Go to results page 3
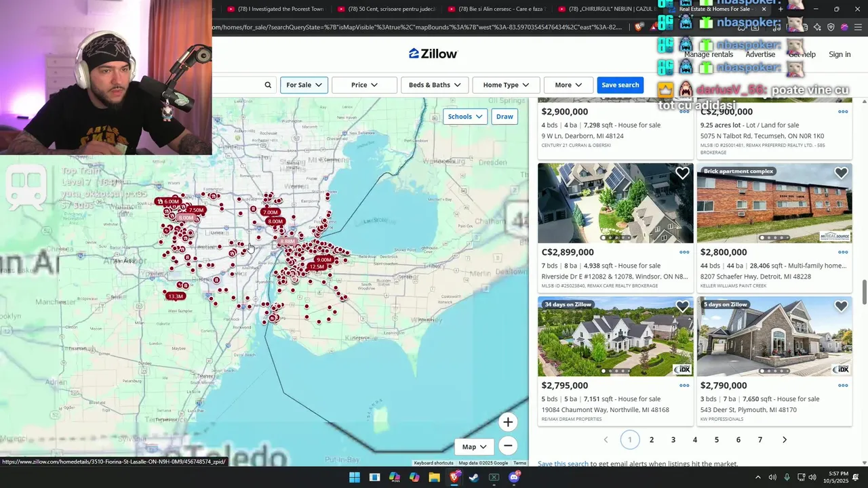 pyautogui.click(x=673, y=440)
